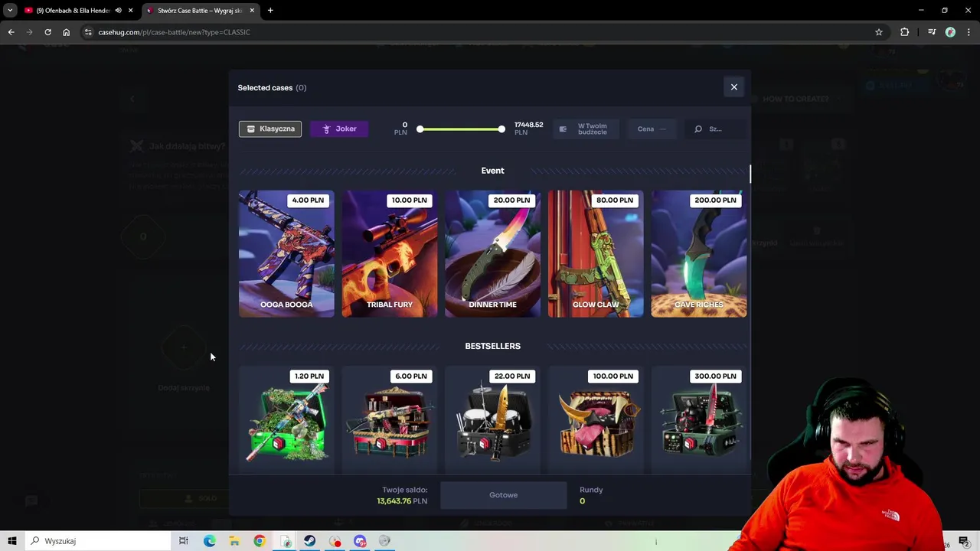Open the media controls icon in Chrome
This screenshot has width=980, height=551.
(932, 32)
